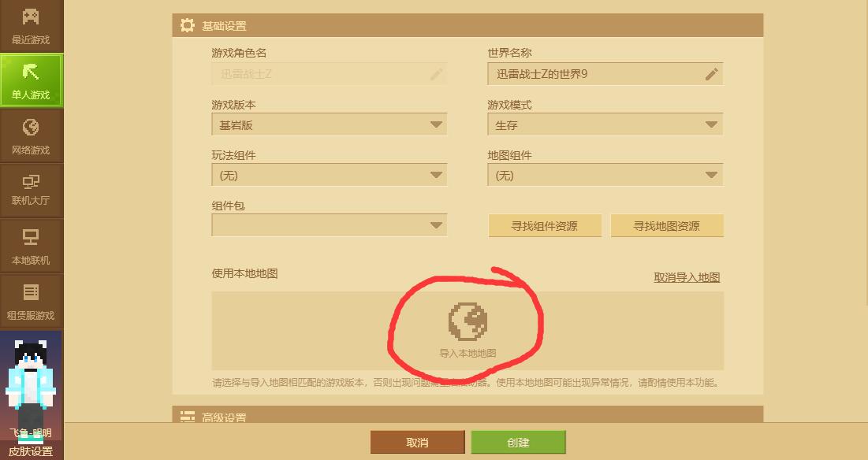The width and height of the screenshot is (868, 460).
Task: Open 租赁服游戏 list icon in sidebar
Action: [x=31, y=292]
